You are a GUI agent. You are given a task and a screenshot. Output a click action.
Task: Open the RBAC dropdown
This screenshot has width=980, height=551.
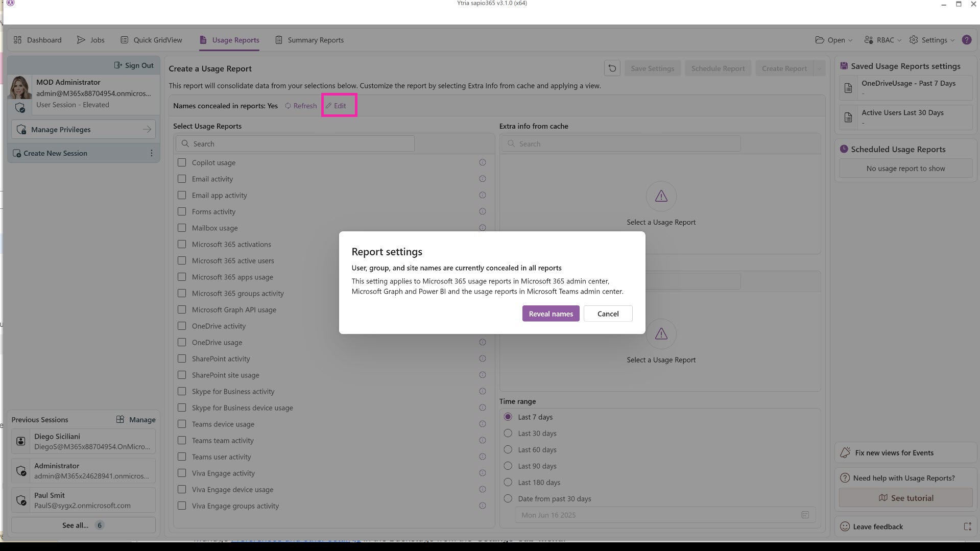pos(882,40)
